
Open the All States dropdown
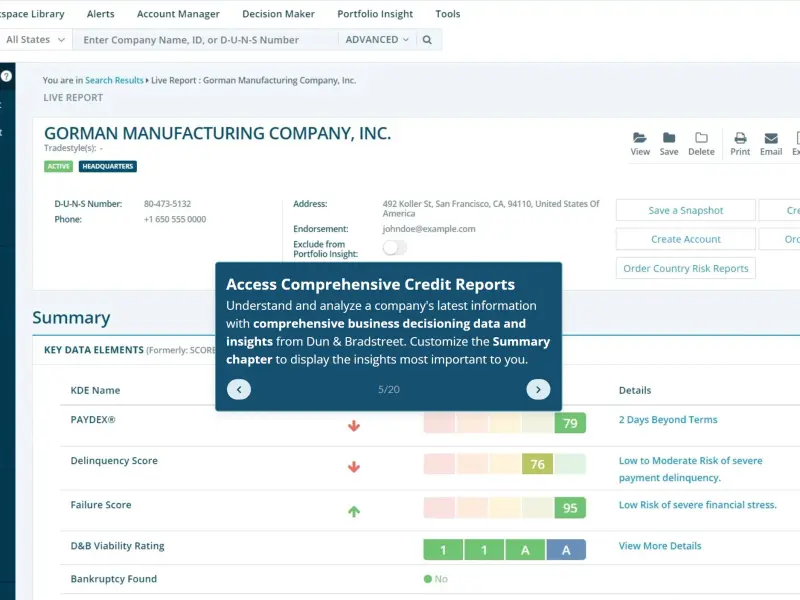click(35, 40)
